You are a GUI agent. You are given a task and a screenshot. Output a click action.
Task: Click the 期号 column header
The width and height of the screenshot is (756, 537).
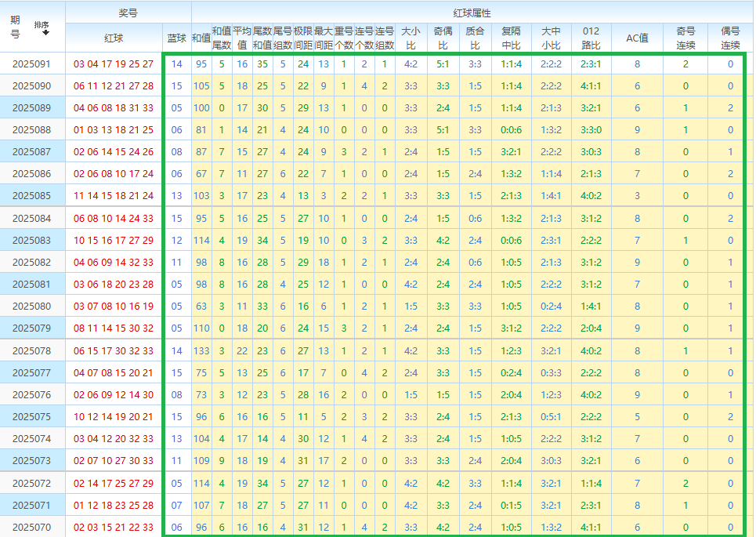(16, 27)
